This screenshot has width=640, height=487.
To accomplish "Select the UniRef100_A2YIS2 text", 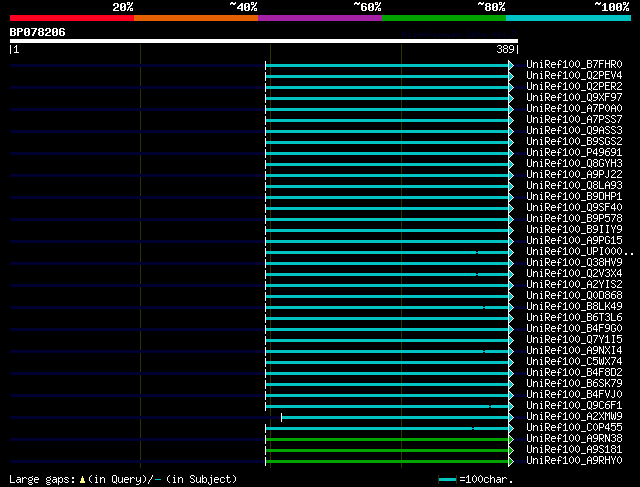I will 574,285.
